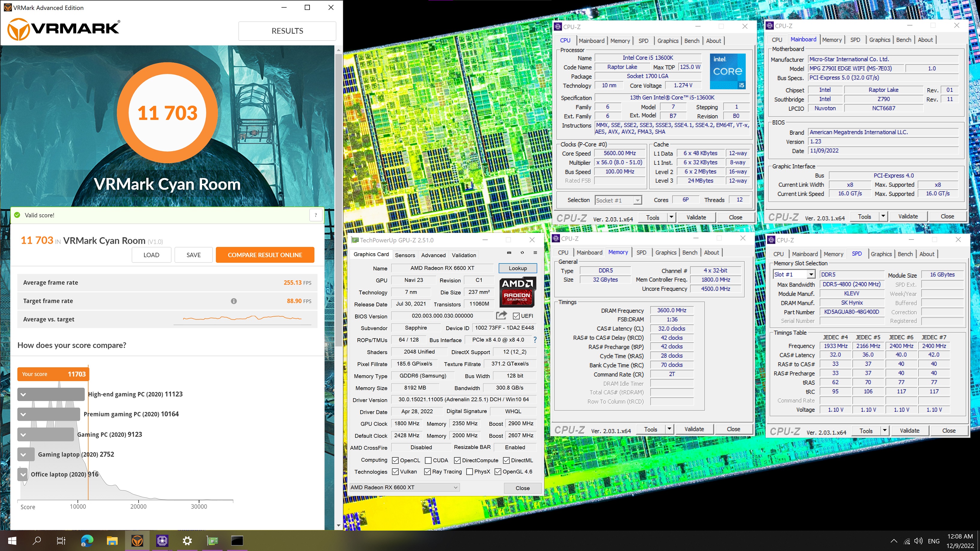
Task: Toggle the UEFI checkbox in GPU-Z
Action: [516, 316]
